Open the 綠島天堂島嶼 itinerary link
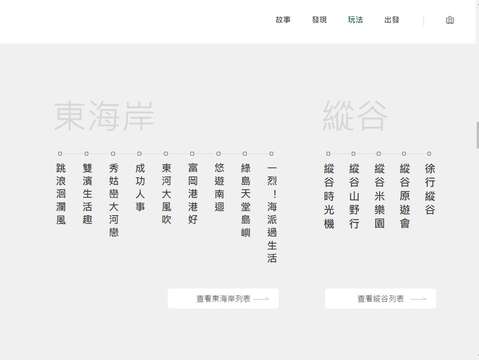This screenshot has height=360, width=479. coord(245,200)
